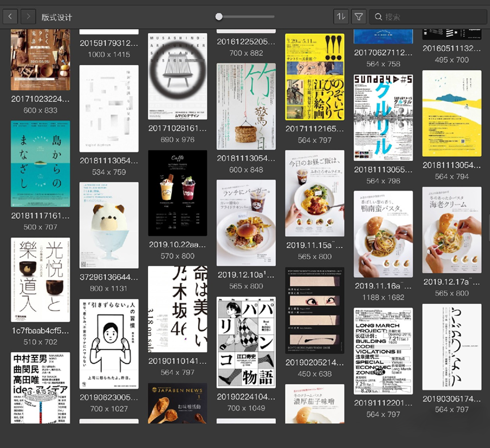Image resolution: width=490 pixels, height=448 pixels.
Task: Click file name 20181117161...
Action: pos(40,216)
